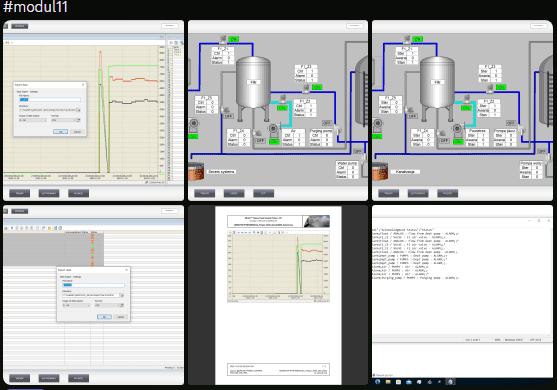Click 'Powietrze' status table in Polish diagram
This screenshot has width=557, height=390.
(x=477, y=138)
